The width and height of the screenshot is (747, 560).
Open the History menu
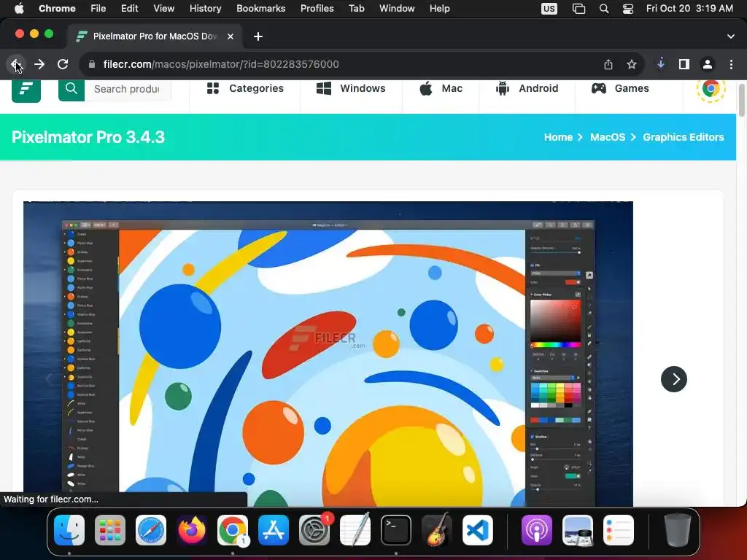pos(205,9)
